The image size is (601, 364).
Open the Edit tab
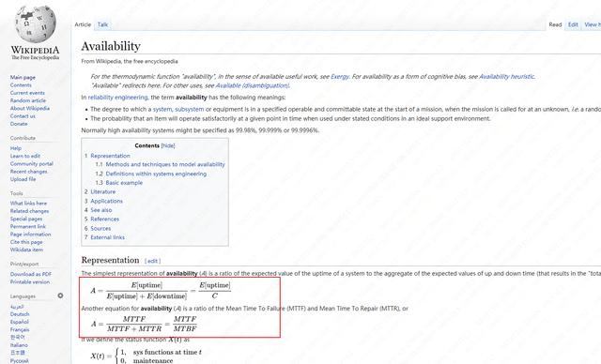[x=573, y=24]
